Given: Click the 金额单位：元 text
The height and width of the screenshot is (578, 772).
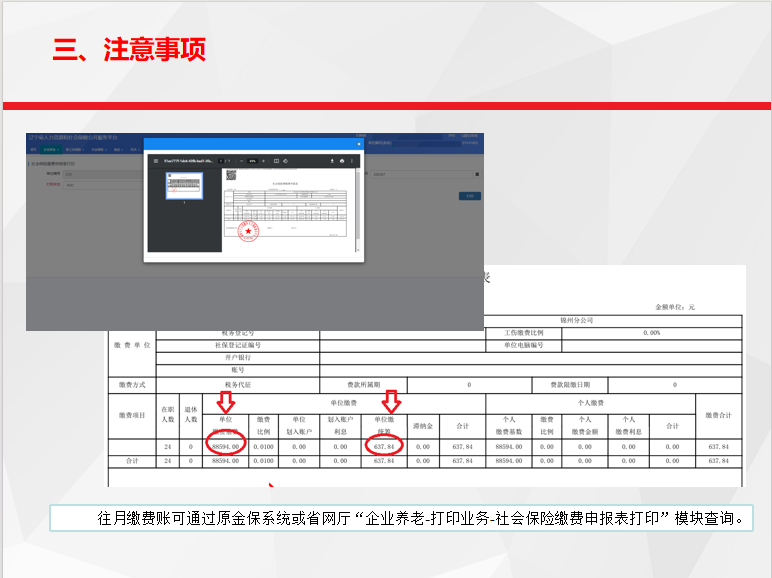Looking at the screenshot, I should pyautogui.click(x=675, y=307).
